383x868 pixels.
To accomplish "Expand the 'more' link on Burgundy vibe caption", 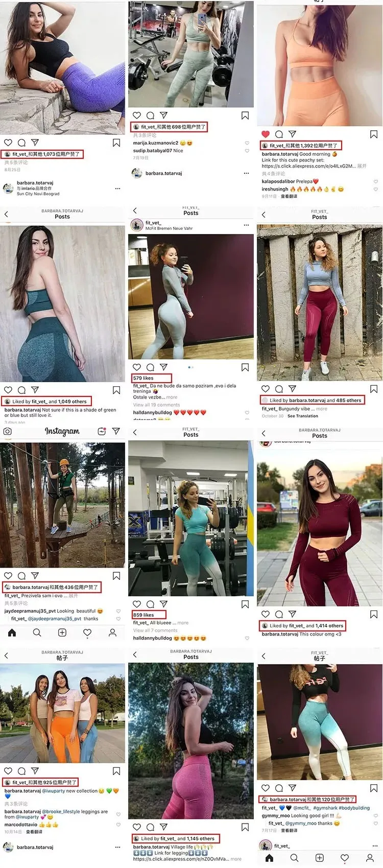I will point(322,409).
